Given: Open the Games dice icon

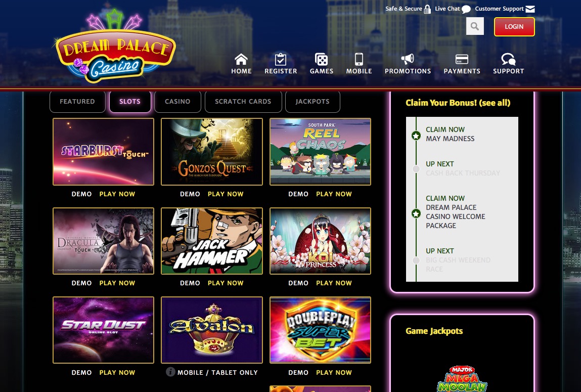Looking at the screenshot, I should tap(321, 59).
